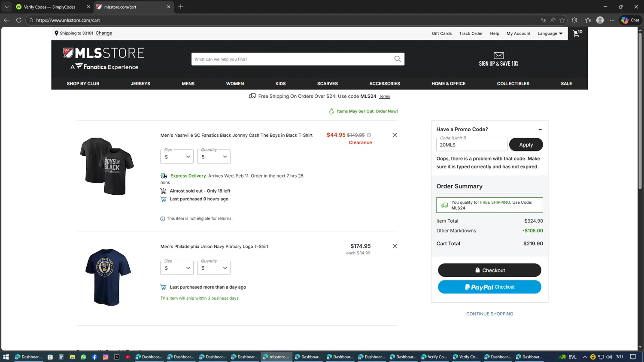Open the My Account link

click(x=518, y=33)
